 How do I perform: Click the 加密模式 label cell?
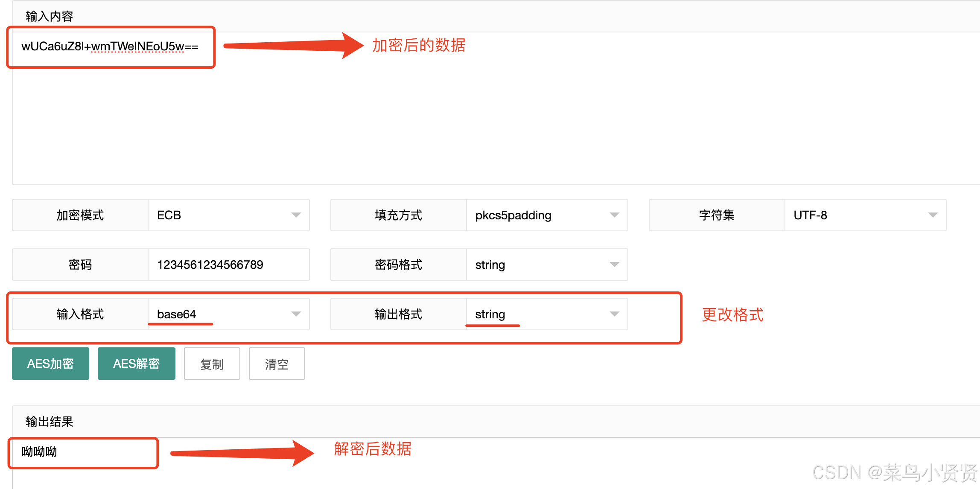[80, 215]
